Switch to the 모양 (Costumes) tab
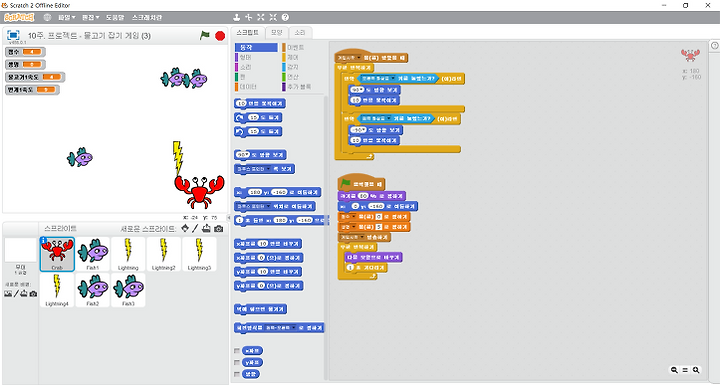This screenshot has height=385, width=720. 276,33
